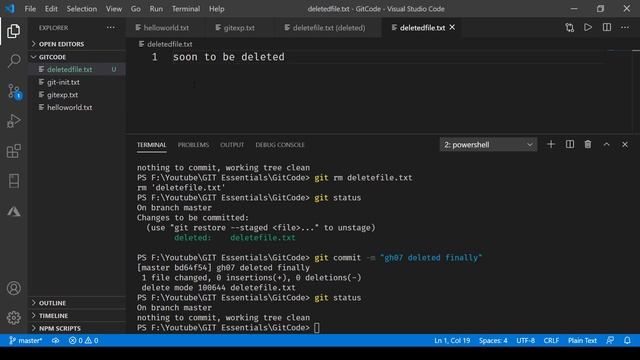
Task: Switch to the Problems panel tab
Action: coord(193,145)
